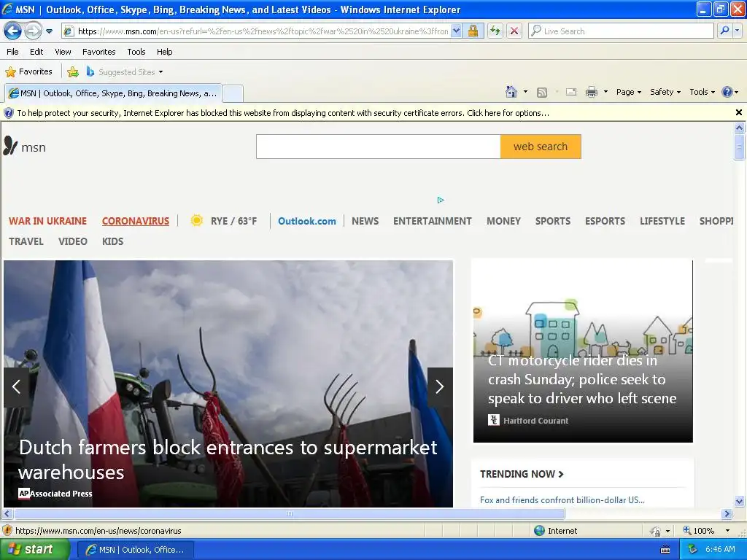
Task: Go to the LIFESTYLE section
Action: 662,221
